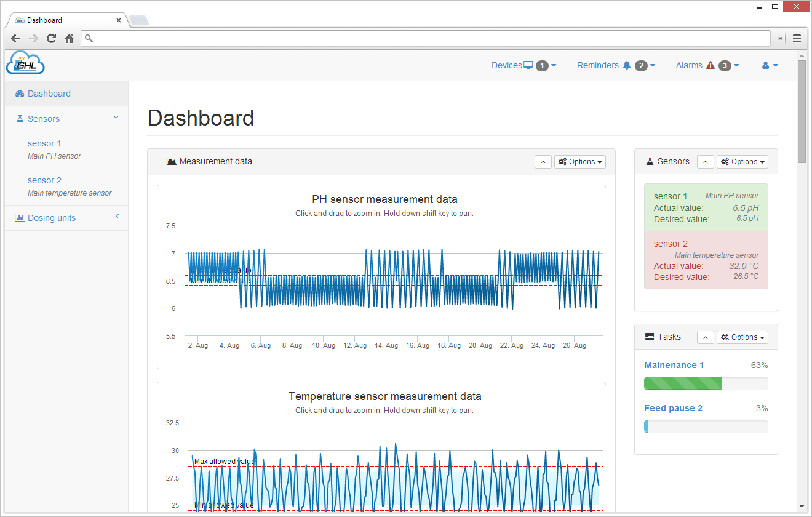Screen dimensions: 812x517
Task: Open sensor 2 Main temperature sensor
Action: tap(44, 180)
